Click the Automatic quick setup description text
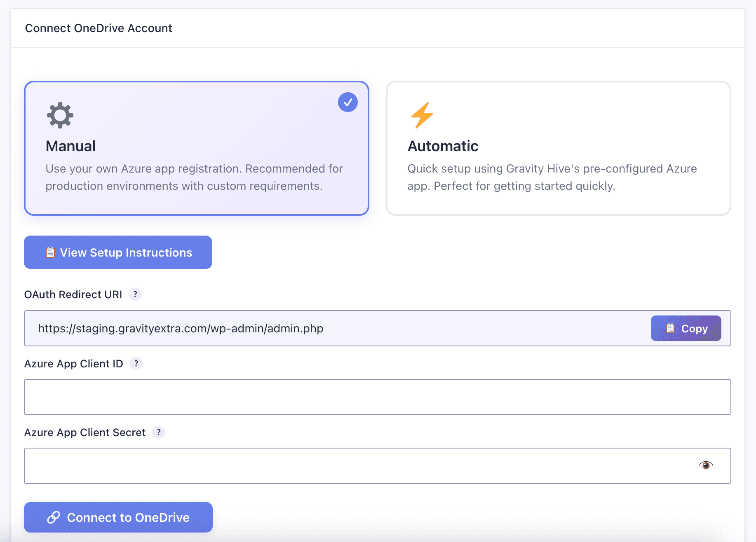The image size is (756, 542). click(x=552, y=178)
